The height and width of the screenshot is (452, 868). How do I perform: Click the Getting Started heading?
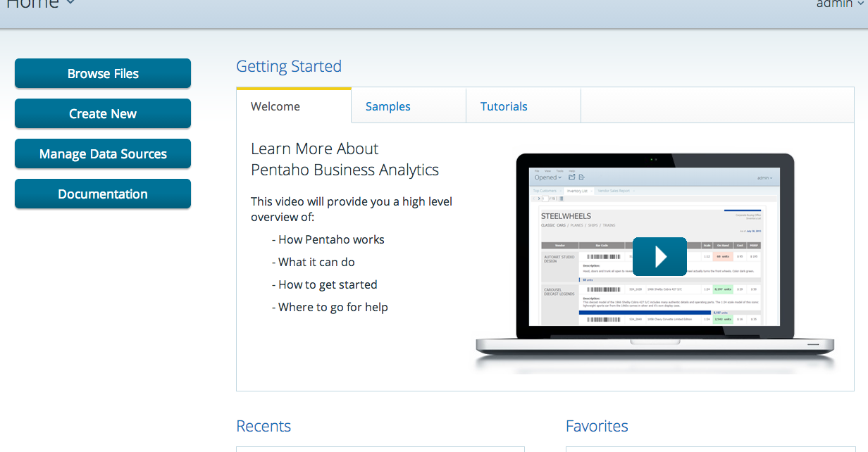click(289, 66)
